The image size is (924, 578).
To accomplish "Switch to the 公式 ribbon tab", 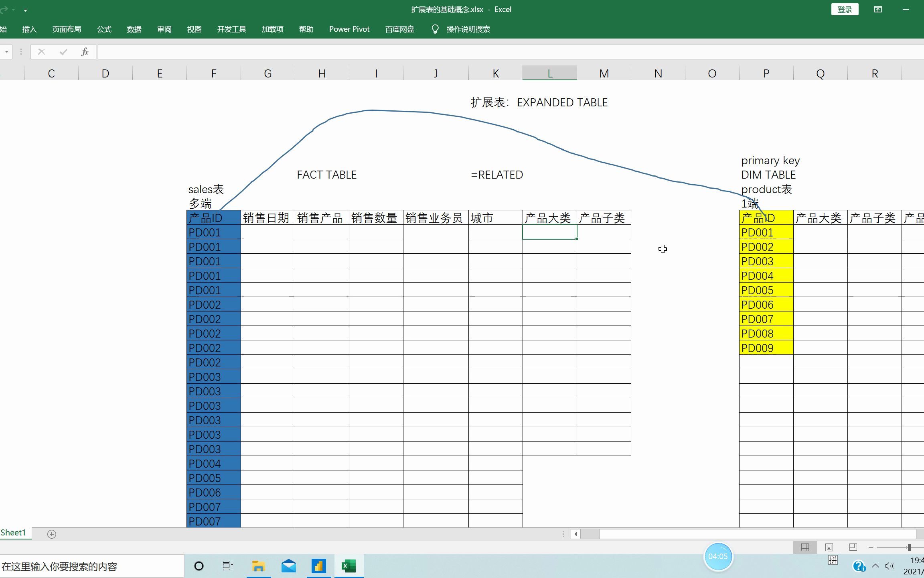I will [x=104, y=29].
